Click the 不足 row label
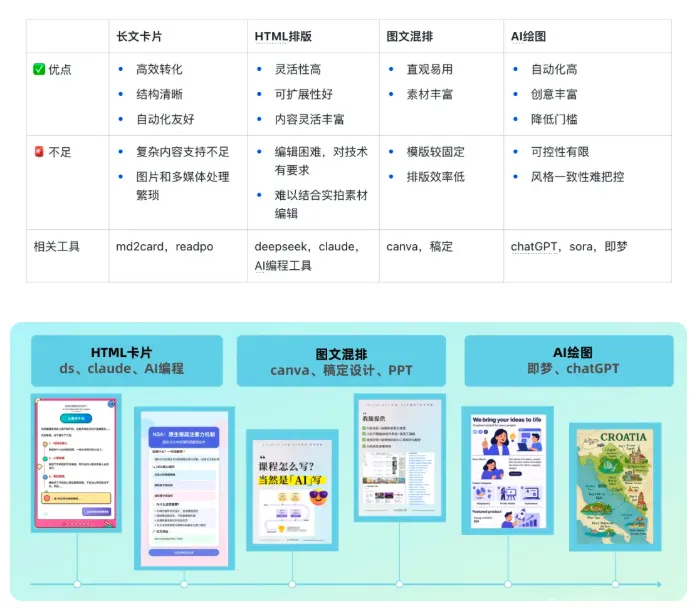 tap(60, 152)
